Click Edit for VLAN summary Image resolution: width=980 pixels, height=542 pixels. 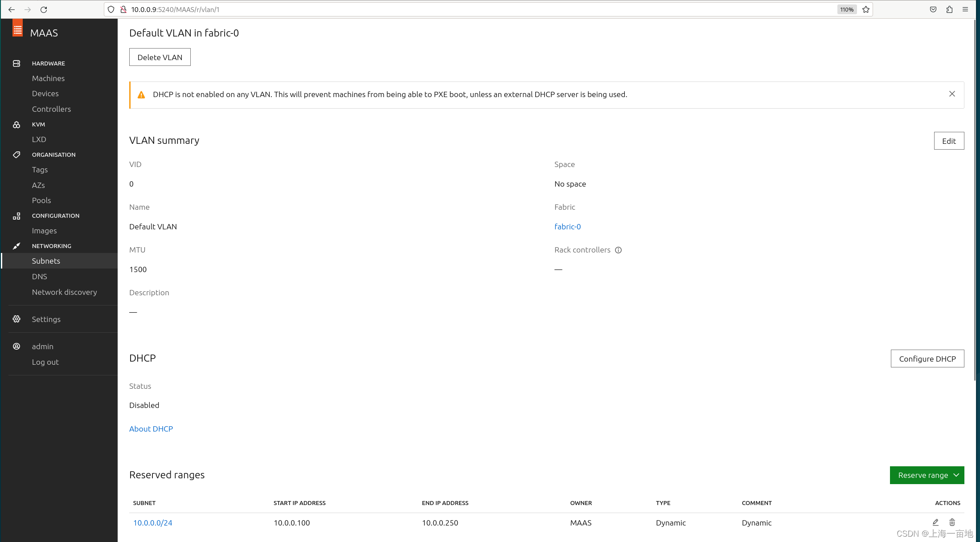[x=949, y=141]
